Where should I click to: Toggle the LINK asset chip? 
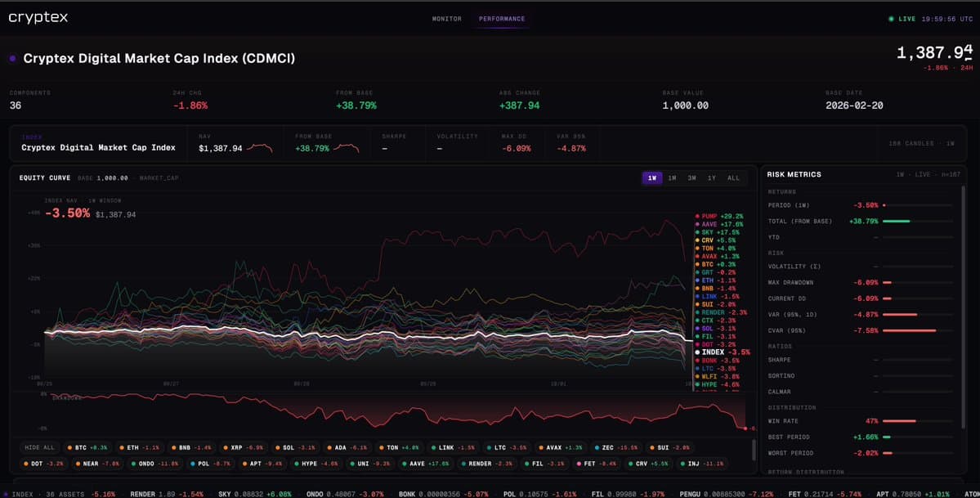[x=453, y=448]
